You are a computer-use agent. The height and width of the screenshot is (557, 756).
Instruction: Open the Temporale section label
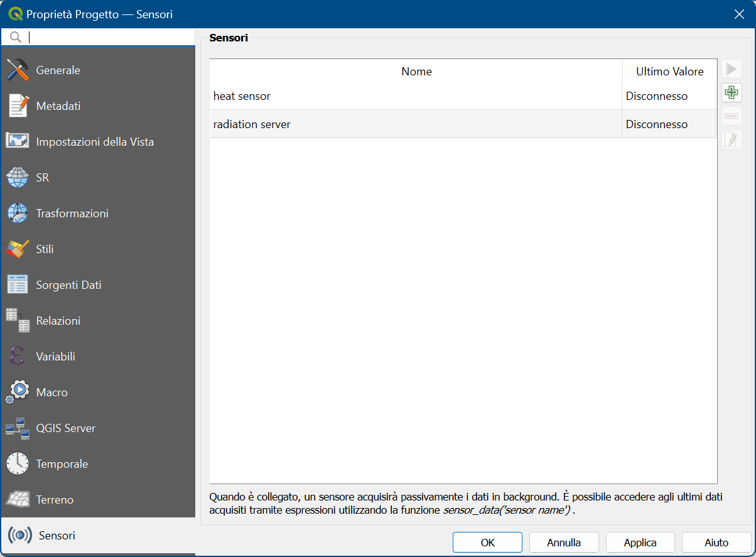click(x=62, y=464)
